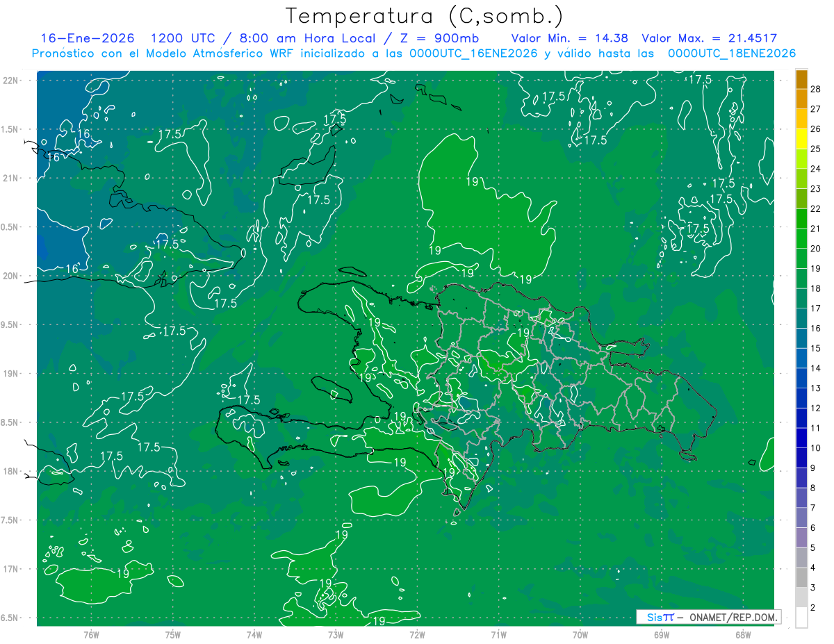Click the purple colorbar swatch between 5 and 6
This screenshot has height=644, width=834.
(x=801, y=538)
